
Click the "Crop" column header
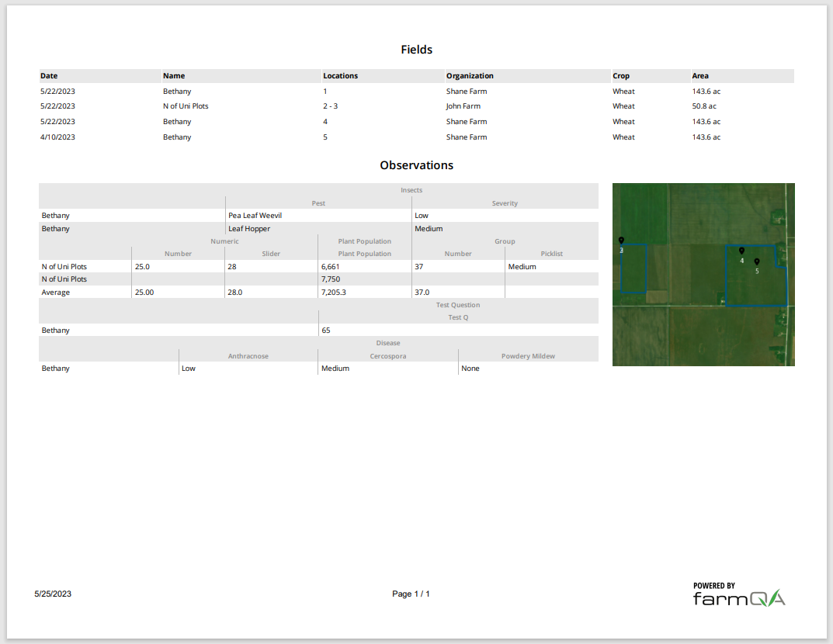(620, 76)
